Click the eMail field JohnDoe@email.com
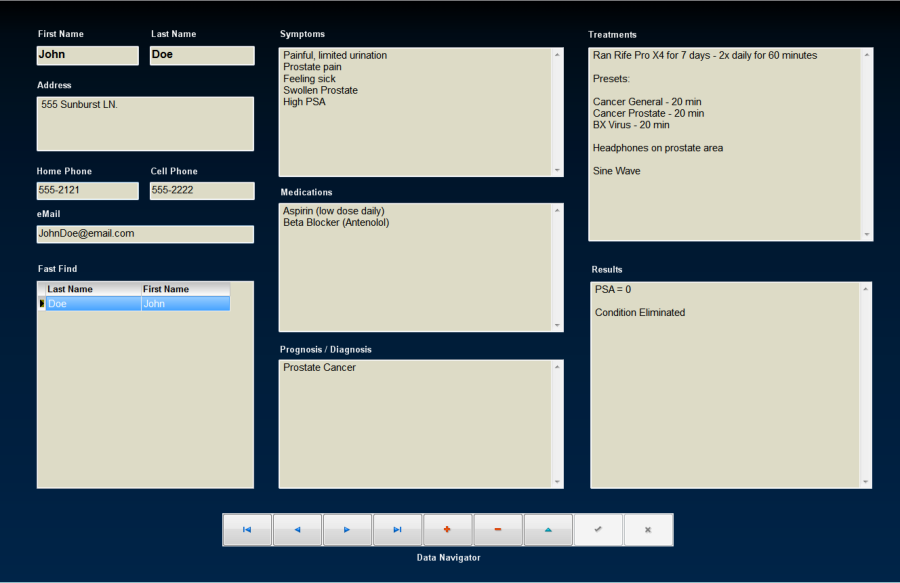This screenshot has height=583, width=900. [x=145, y=234]
